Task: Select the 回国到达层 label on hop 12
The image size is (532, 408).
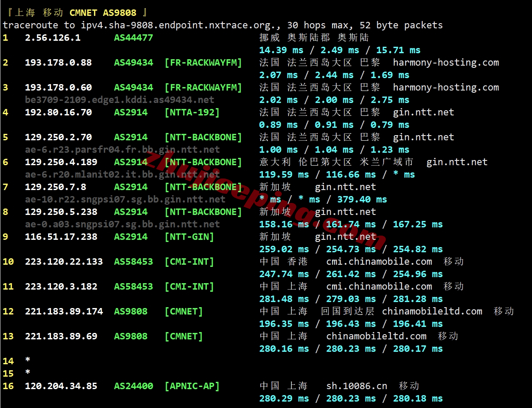Action: click(x=348, y=311)
